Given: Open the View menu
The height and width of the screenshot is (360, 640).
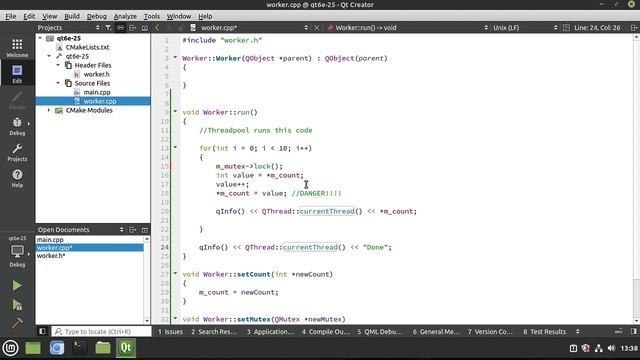Looking at the screenshot, I should pos(49,16).
